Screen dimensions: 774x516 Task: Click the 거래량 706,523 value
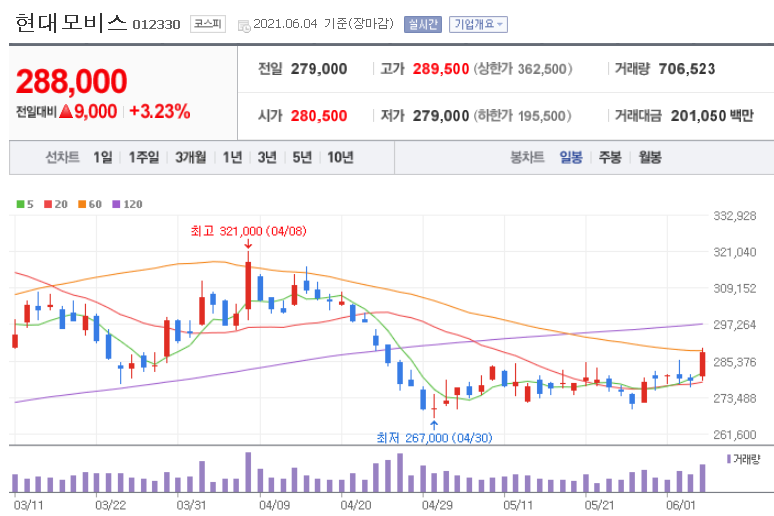[x=687, y=69]
